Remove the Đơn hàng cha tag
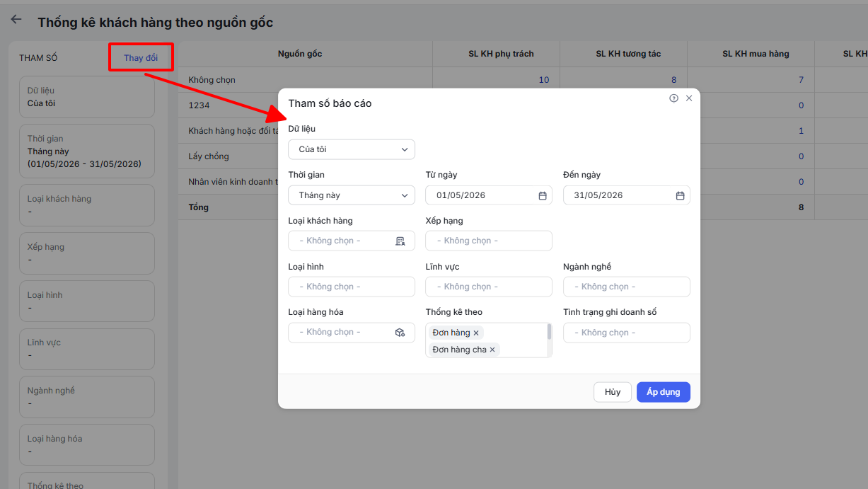Image resolution: width=868 pixels, height=489 pixels. click(492, 350)
